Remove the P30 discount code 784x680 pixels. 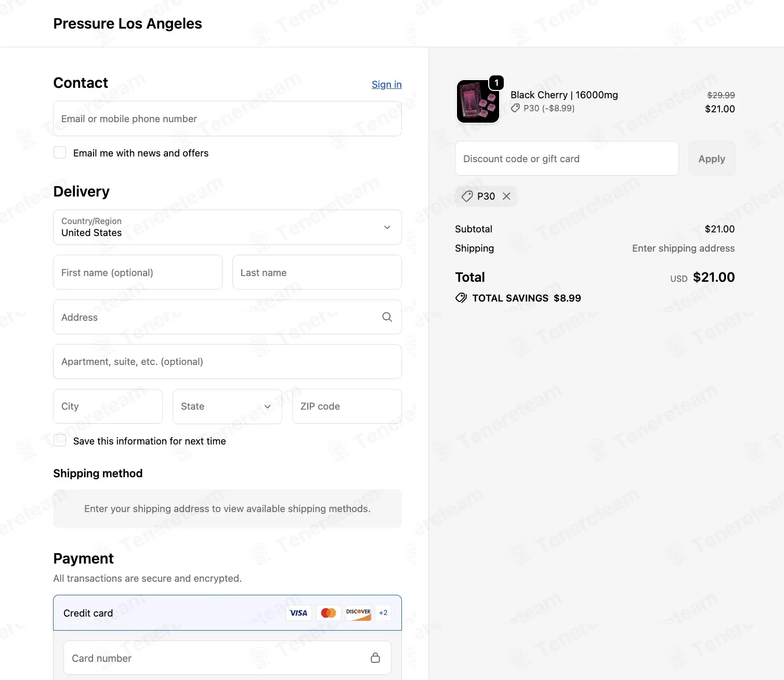tap(506, 196)
